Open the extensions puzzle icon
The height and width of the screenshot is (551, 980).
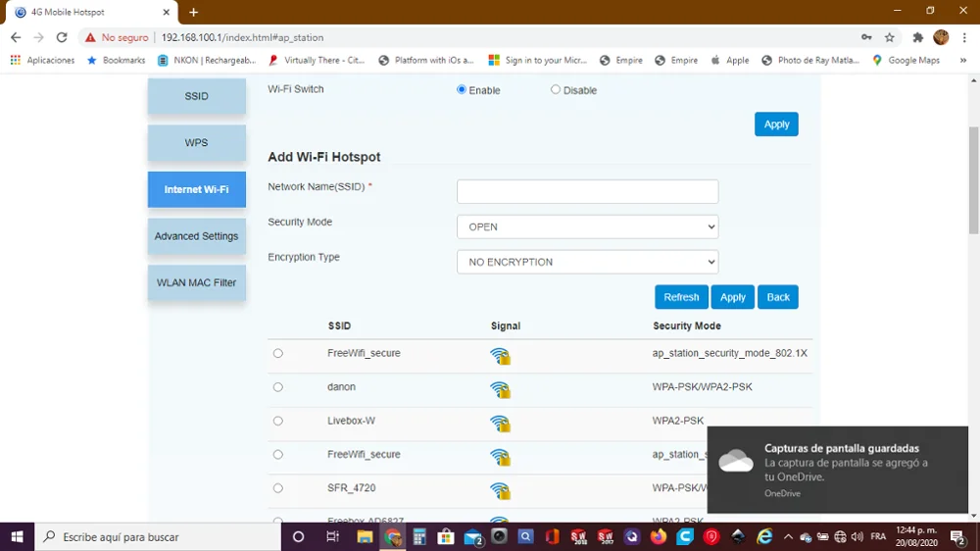[x=917, y=37]
